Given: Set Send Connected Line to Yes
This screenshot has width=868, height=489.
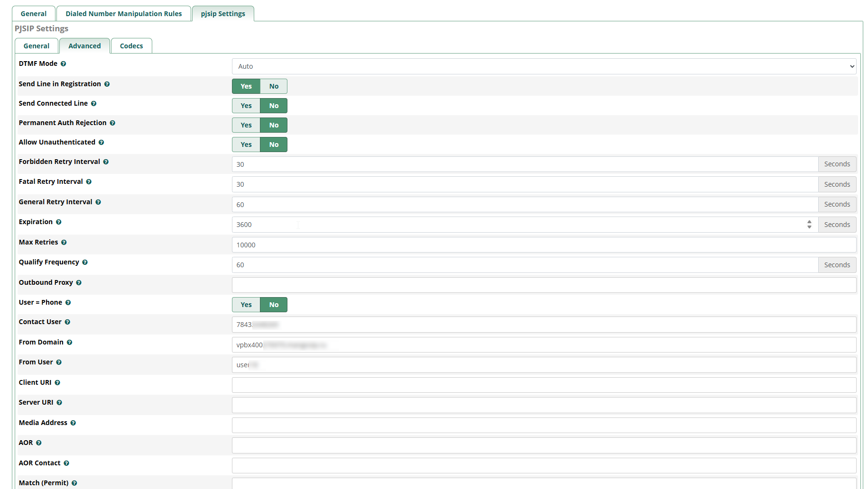Looking at the screenshot, I should (246, 106).
